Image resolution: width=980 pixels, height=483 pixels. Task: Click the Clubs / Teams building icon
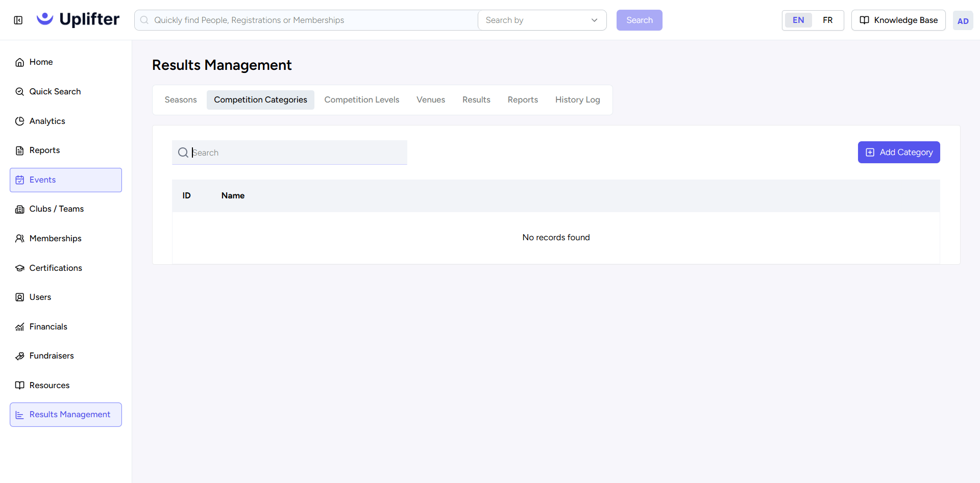[x=20, y=209]
